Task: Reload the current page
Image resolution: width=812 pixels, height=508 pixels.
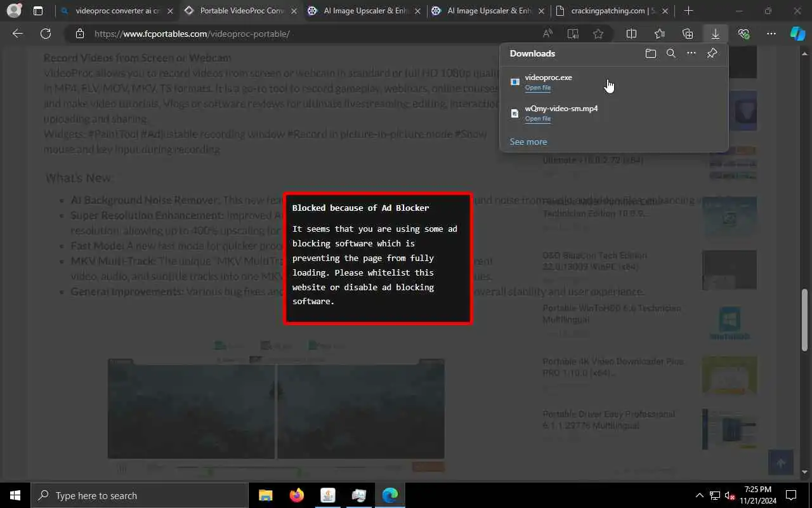Action: (46, 34)
